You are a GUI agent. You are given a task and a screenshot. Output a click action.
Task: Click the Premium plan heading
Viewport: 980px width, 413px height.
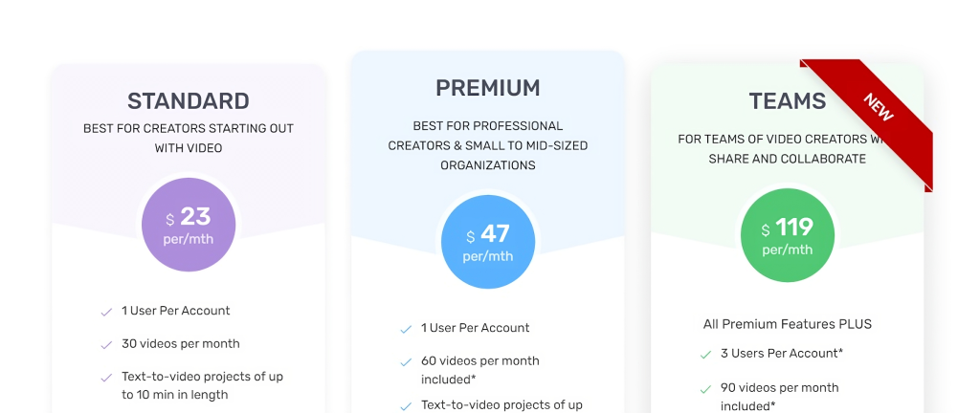pyautogui.click(x=487, y=89)
